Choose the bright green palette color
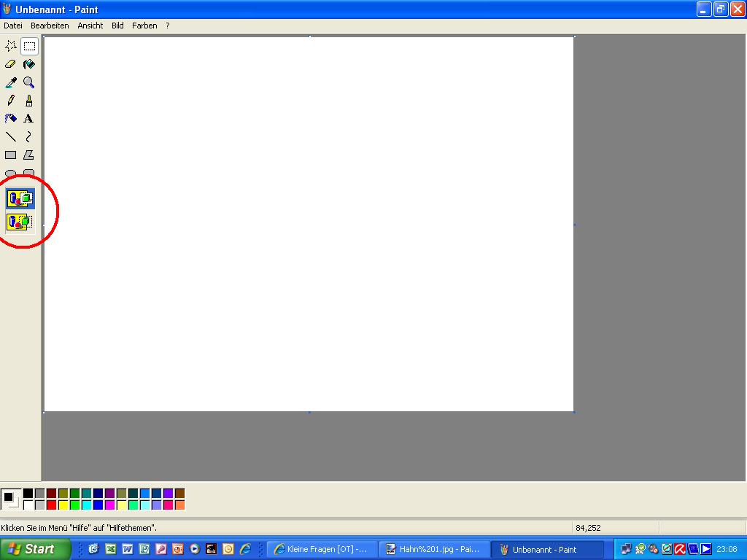747x560 pixels. pyautogui.click(x=75, y=505)
